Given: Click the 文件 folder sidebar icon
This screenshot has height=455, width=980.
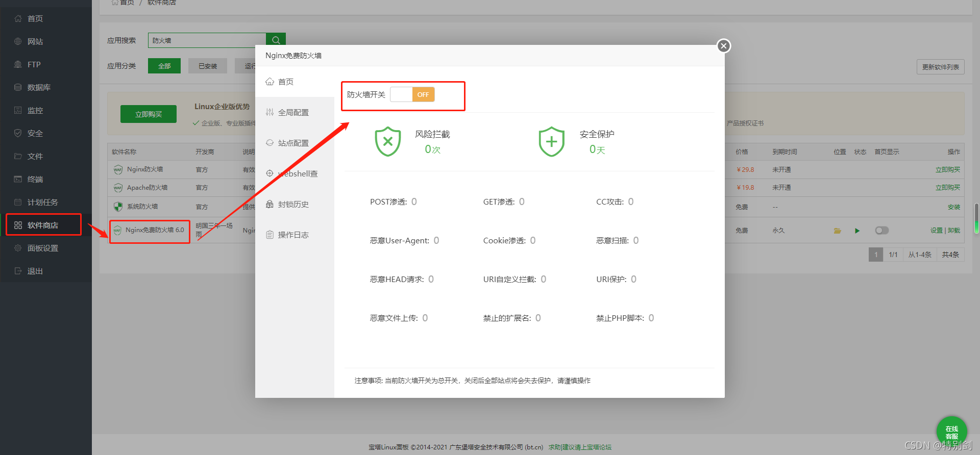Looking at the screenshot, I should 18,156.
